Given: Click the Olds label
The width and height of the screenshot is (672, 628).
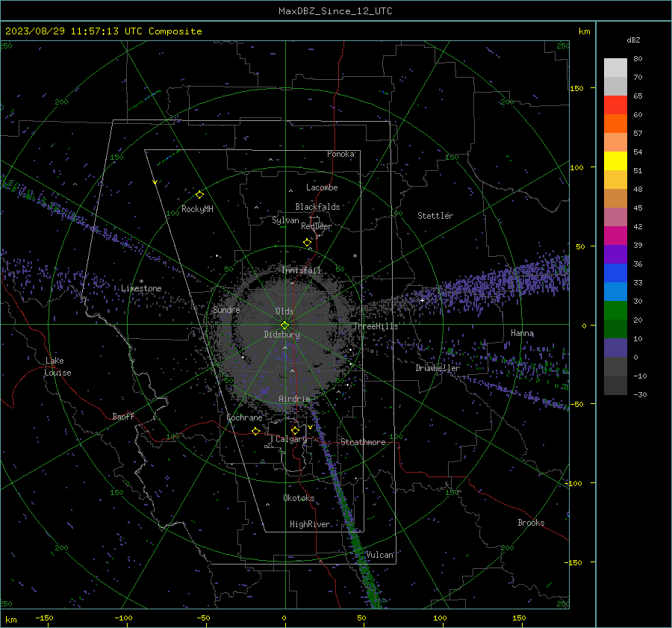Looking at the screenshot, I should coord(284,311).
